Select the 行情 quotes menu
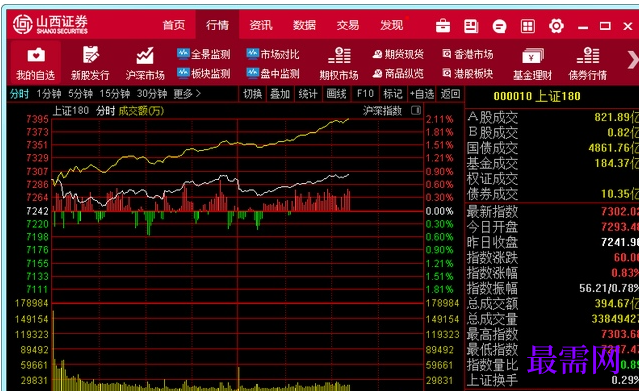This screenshot has height=391, width=639. click(217, 25)
